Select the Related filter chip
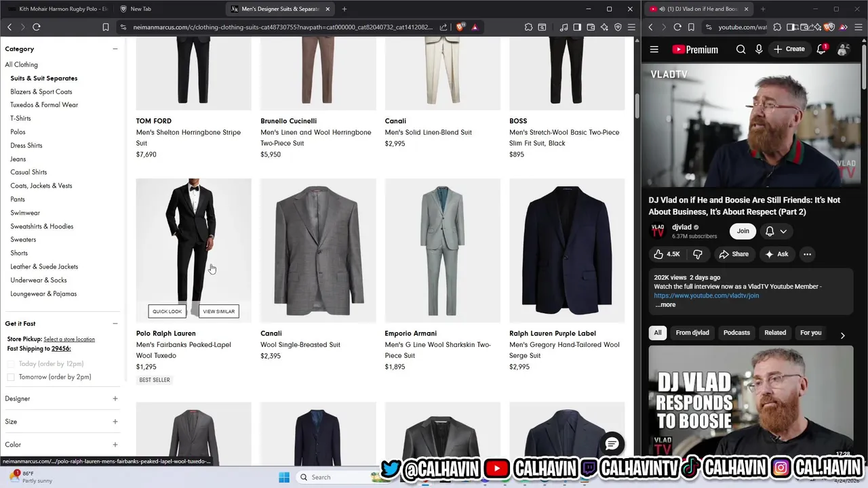 775,333
